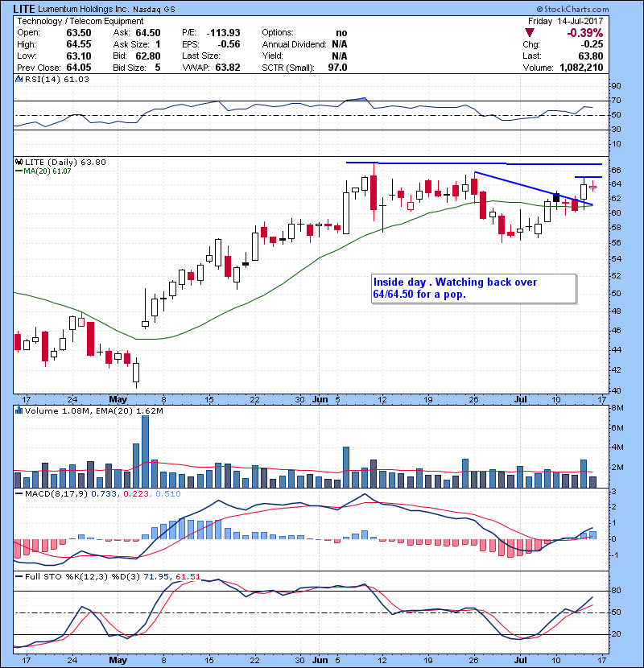Click the Bid value 62.80
644x668 pixels.
pos(148,56)
